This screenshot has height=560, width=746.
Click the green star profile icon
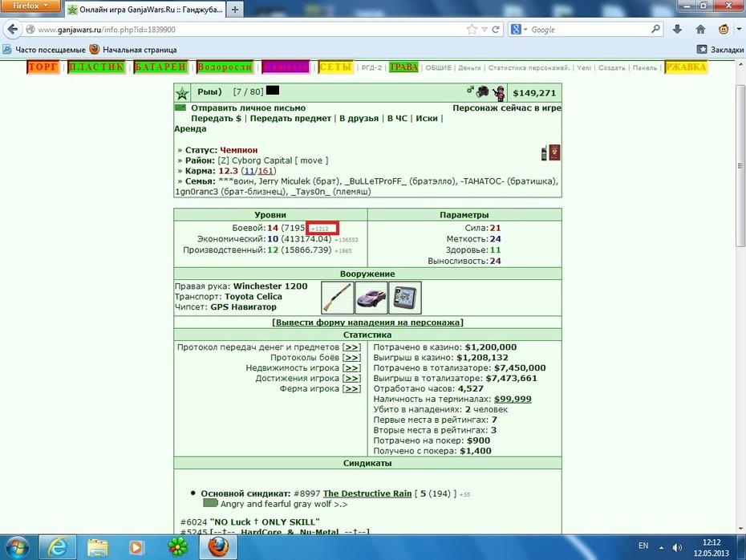coord(182,93)
